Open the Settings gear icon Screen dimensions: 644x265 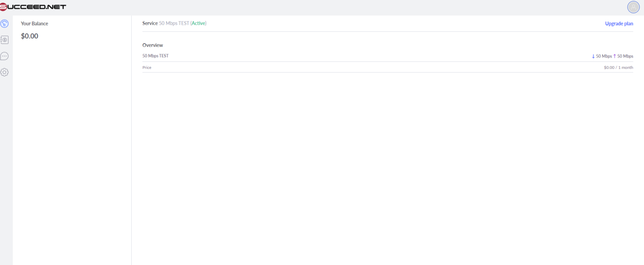pos(5,72)
